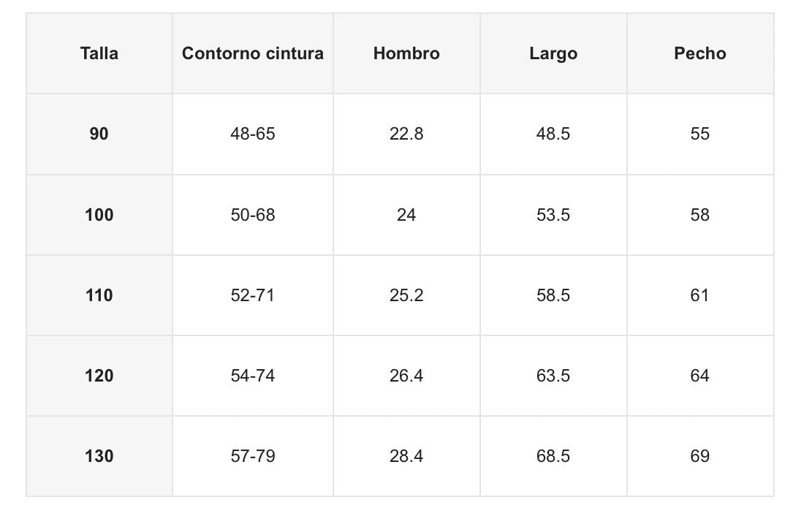Click the size 120 row label
Screen dimensions: 812x508
coord(99,376)
